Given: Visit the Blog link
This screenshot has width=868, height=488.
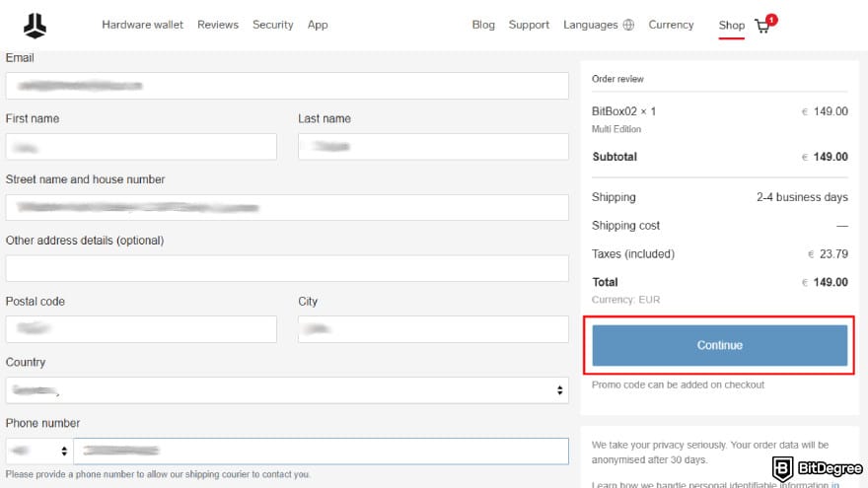Looking at the screenshot, I should (483, 25).
